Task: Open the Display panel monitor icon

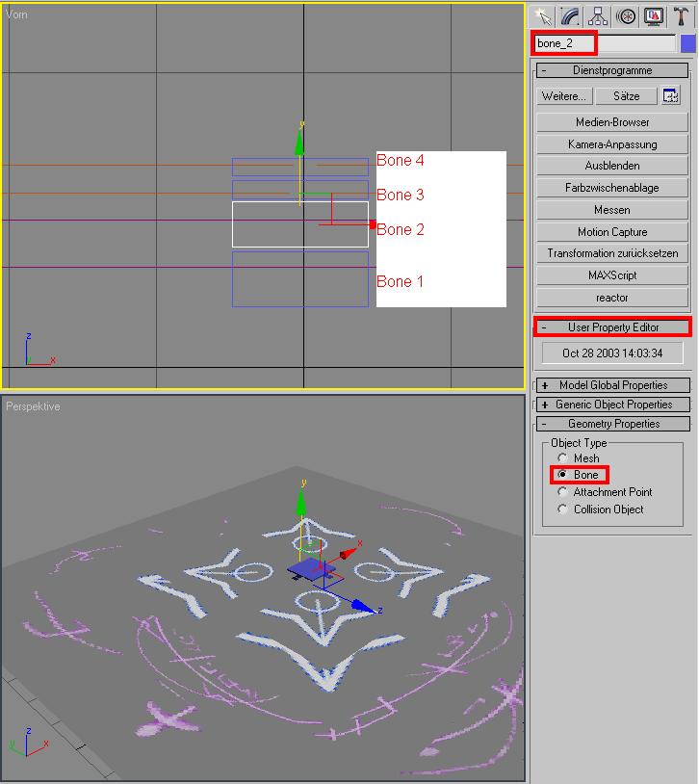Action: (x=653, y=16)
